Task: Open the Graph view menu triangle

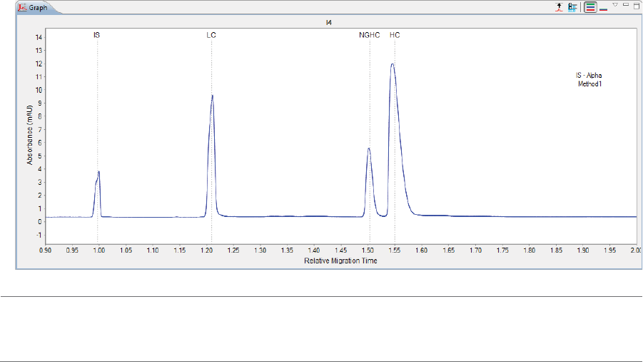Action: 615,5
